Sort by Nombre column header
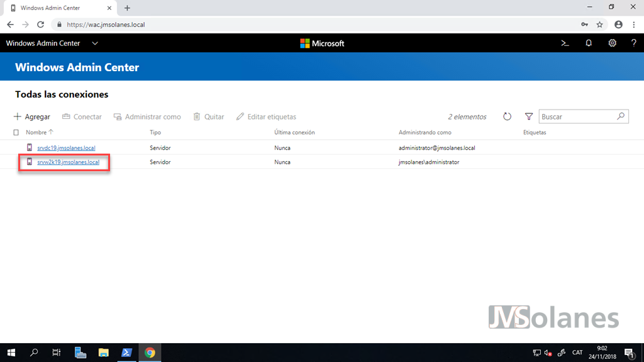 click(36, 132)
